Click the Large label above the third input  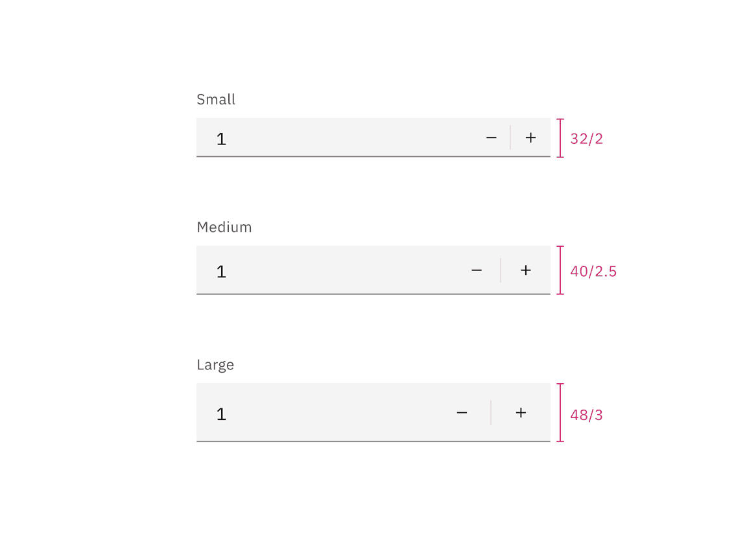215,364
